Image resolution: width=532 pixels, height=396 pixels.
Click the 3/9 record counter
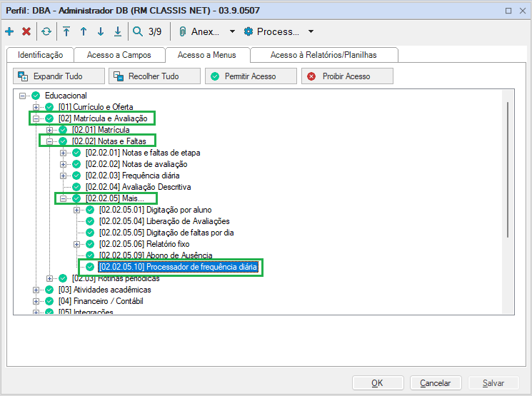tap(155, 31)
